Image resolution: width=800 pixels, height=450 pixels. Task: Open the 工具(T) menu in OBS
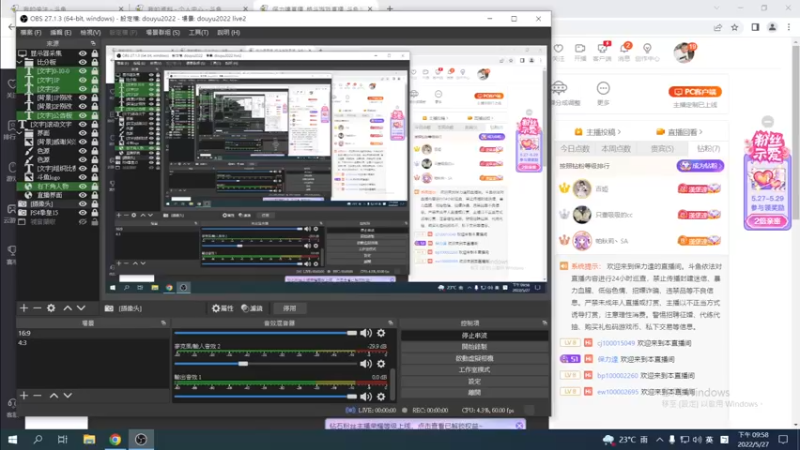tap(198, 33)
